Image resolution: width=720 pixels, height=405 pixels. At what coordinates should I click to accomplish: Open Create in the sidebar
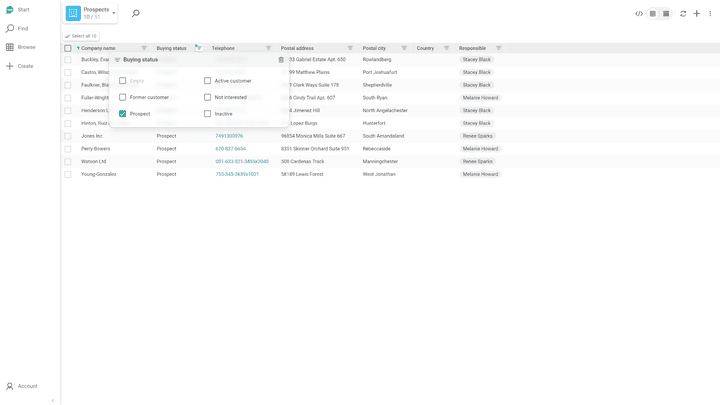click(x=20, y=66)
